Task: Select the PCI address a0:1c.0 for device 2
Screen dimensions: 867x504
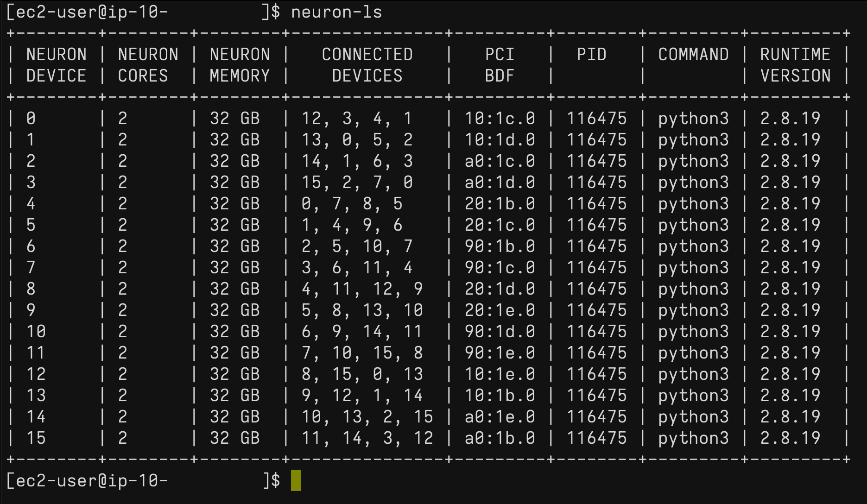Action: (500, 161)
